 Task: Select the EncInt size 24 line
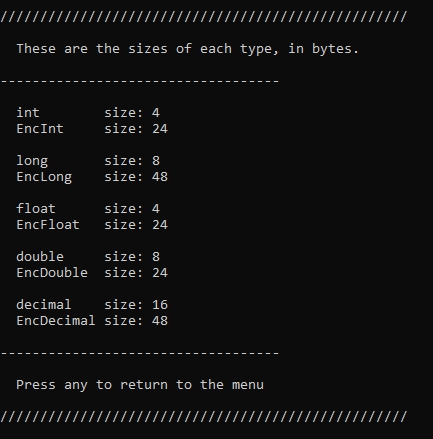pos(92,129)
